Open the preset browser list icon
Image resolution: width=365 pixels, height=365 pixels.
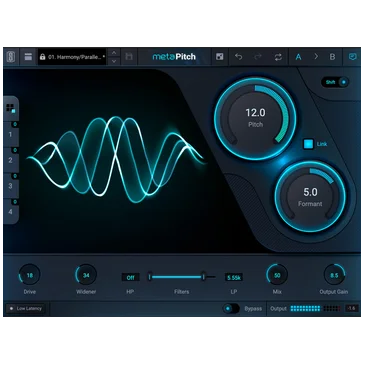pyautogui.click(x=28, y=57)
